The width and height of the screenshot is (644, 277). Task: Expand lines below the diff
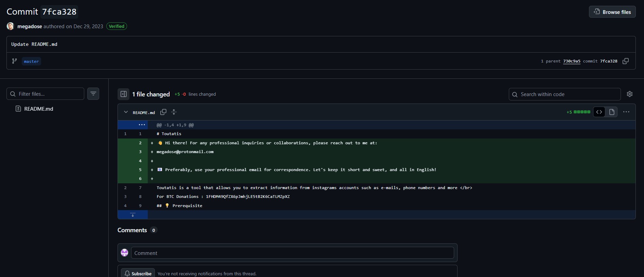[133, 215]
